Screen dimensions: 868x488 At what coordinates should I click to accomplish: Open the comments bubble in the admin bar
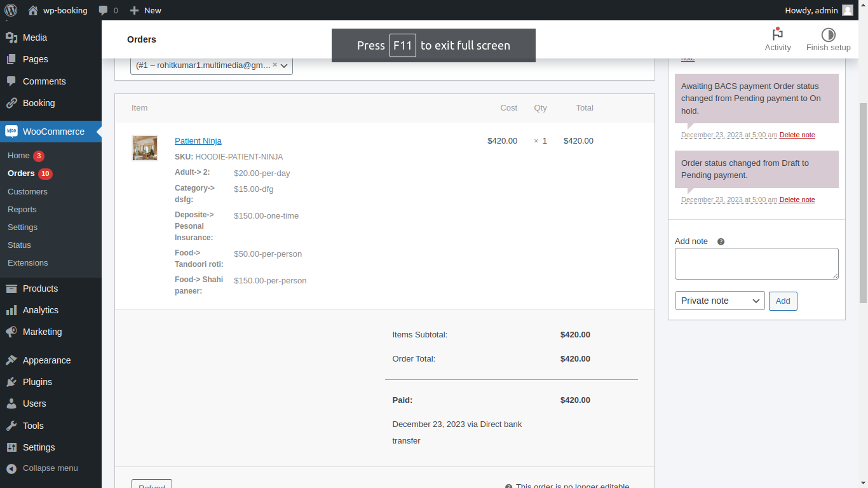(104, 10)
